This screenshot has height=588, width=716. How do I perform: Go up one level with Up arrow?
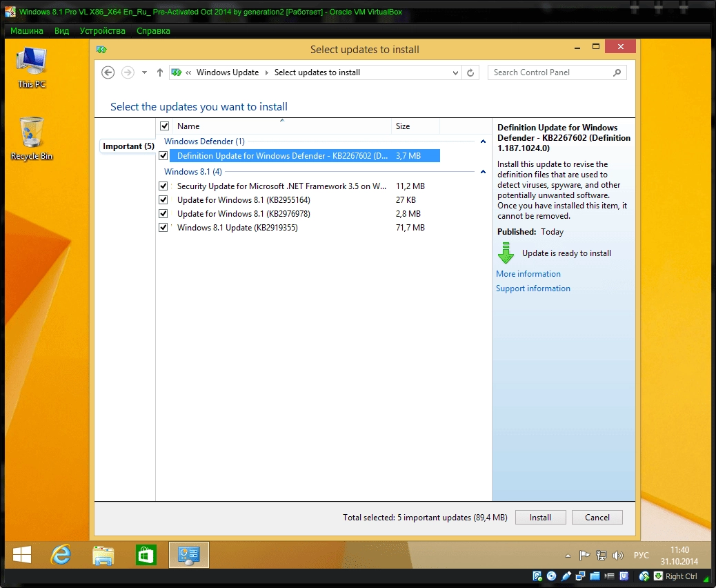coord(160,72)
